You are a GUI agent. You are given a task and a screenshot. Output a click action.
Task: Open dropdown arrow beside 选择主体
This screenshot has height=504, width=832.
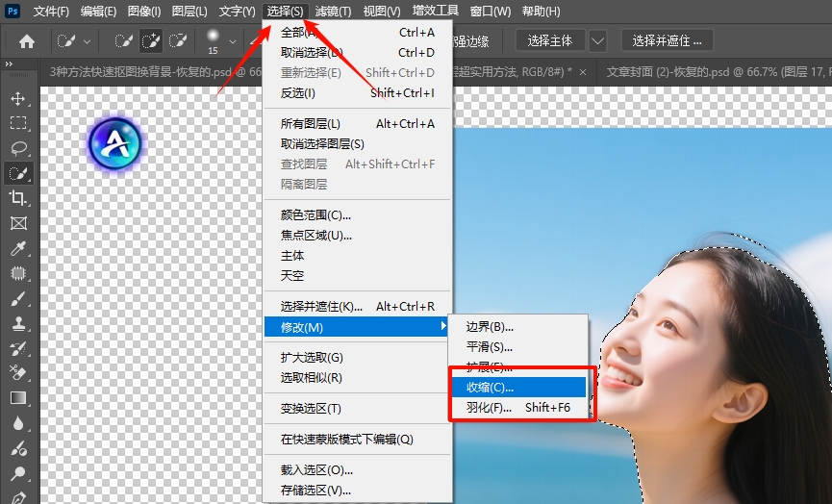click(x=598, y=41)
